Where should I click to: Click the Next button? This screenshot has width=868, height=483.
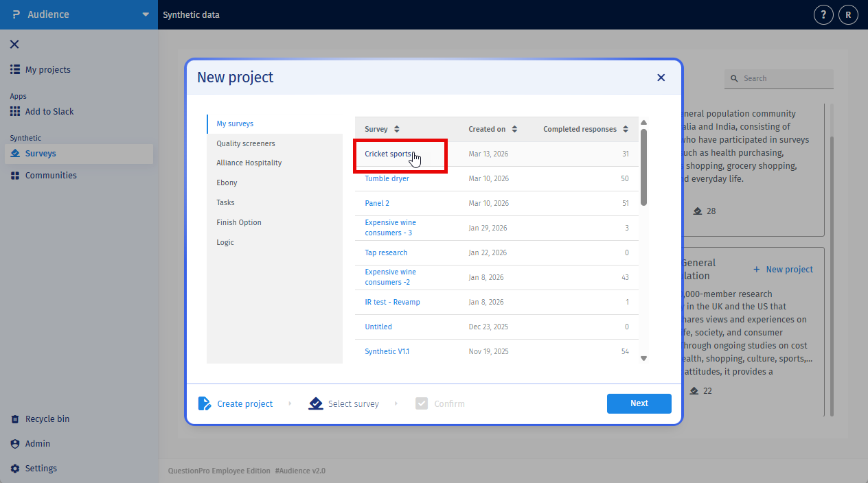click(x=639, y=403)
